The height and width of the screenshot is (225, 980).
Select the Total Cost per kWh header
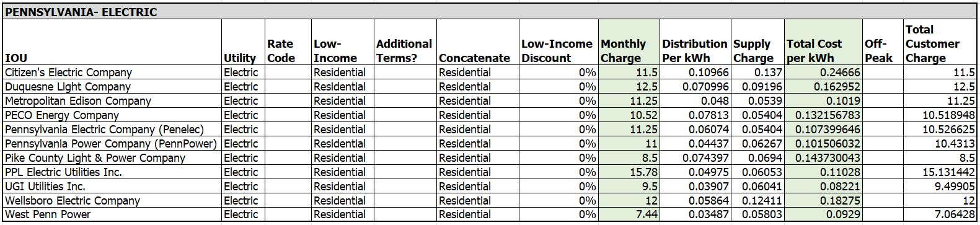point(823,42)
